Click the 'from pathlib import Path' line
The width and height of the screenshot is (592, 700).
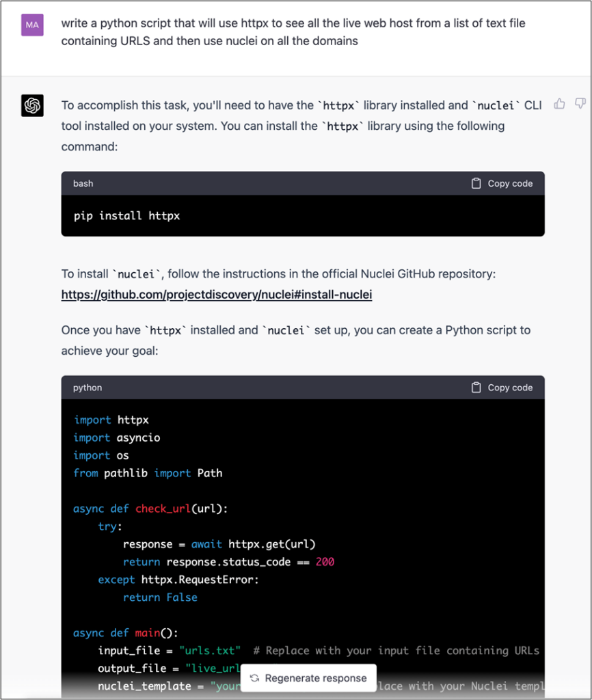[x=148, y=473]
